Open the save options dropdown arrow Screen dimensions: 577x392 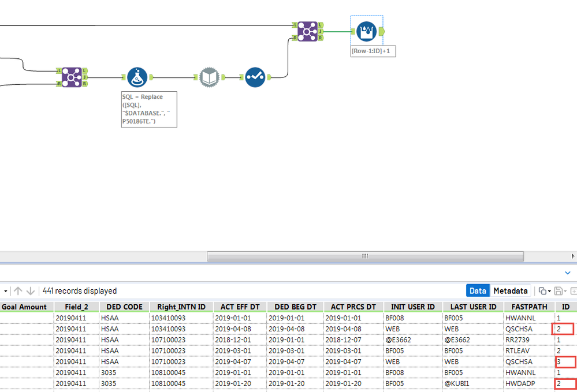tap(565, 291)
